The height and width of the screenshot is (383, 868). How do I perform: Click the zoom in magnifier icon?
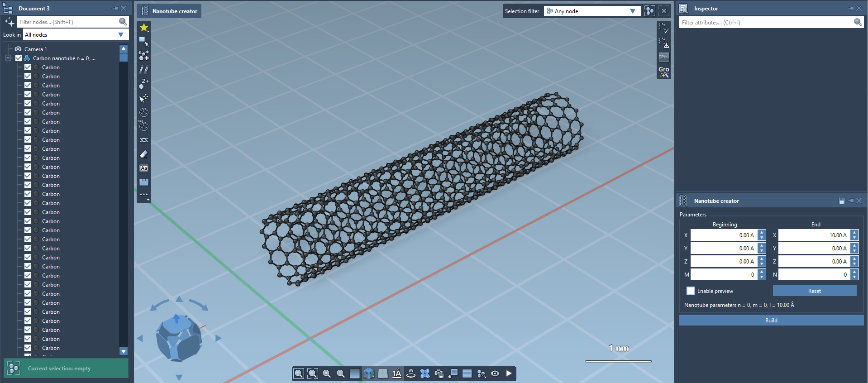pos(327,373)
